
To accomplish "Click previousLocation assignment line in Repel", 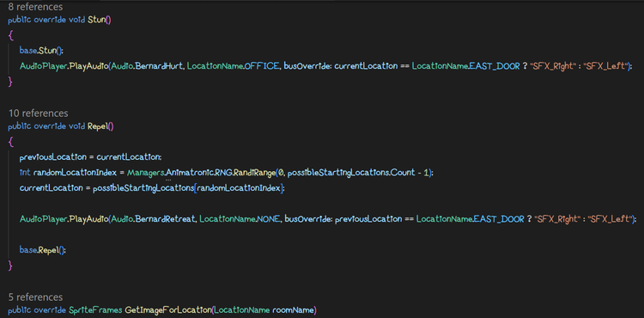I will (x=91, y=157).
